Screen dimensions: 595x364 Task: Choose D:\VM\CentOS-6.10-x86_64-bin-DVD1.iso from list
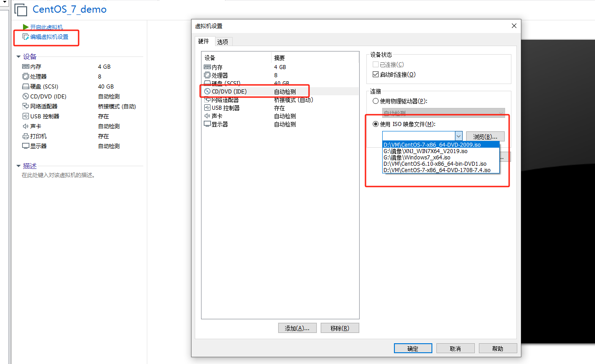[x=441, y=164]
